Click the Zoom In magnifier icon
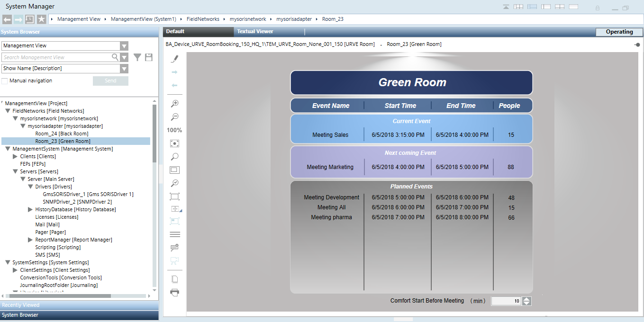Viewport: 644px width, 322px height. tap(174, 103)
